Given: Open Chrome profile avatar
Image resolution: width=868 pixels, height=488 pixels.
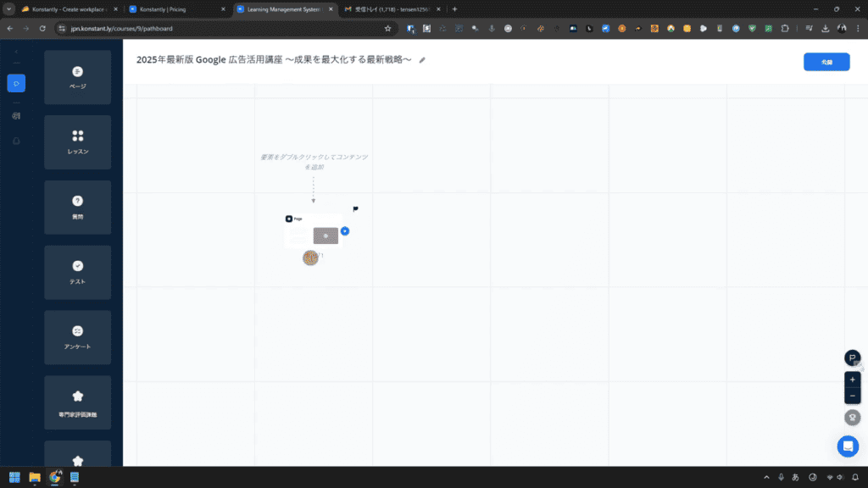Looking at the screenshot, I should click(x=842, y=28).
